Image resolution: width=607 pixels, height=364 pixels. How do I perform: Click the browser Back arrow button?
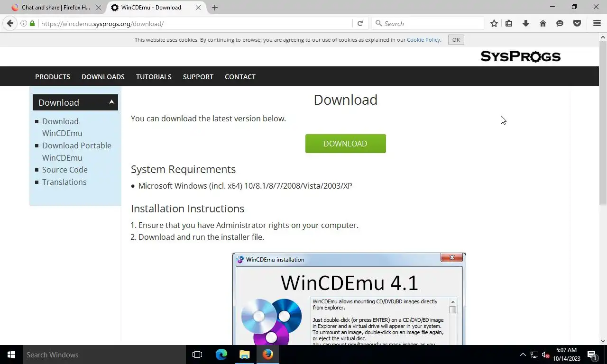[x=10, y=24]
